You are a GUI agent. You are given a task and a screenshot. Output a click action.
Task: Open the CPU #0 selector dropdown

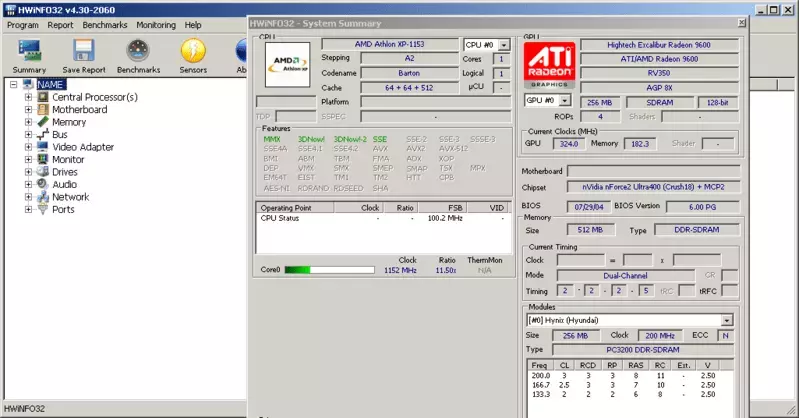click(x=503, y=45)
